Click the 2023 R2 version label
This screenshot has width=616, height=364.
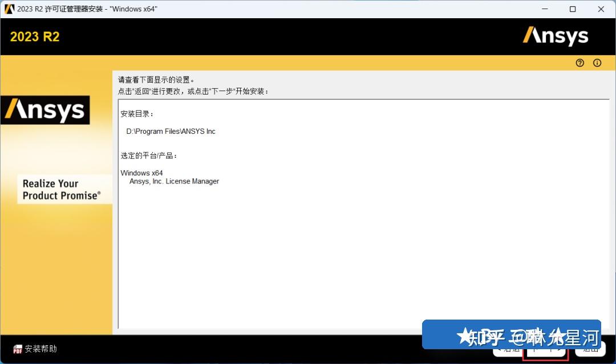tap(34, 36)
